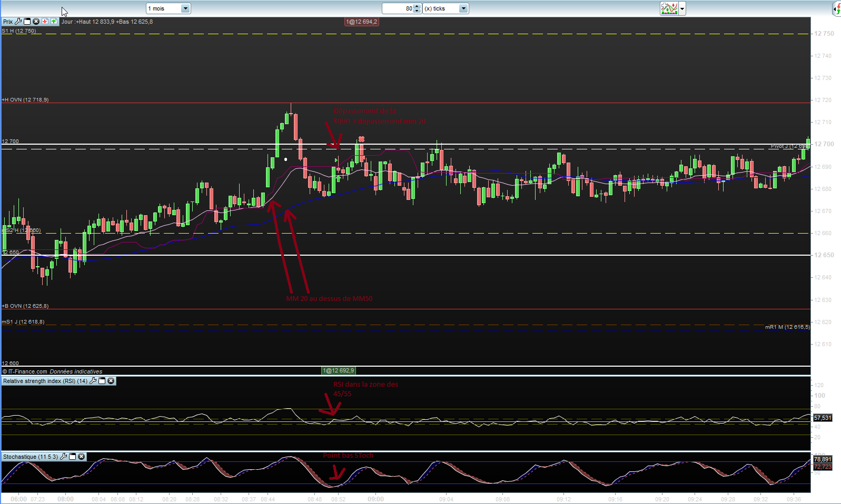Image resolution: width=841 pixels, height=504 pixels.
Task: Maximize the RSI indicator panel
Action: click(102, 381)
